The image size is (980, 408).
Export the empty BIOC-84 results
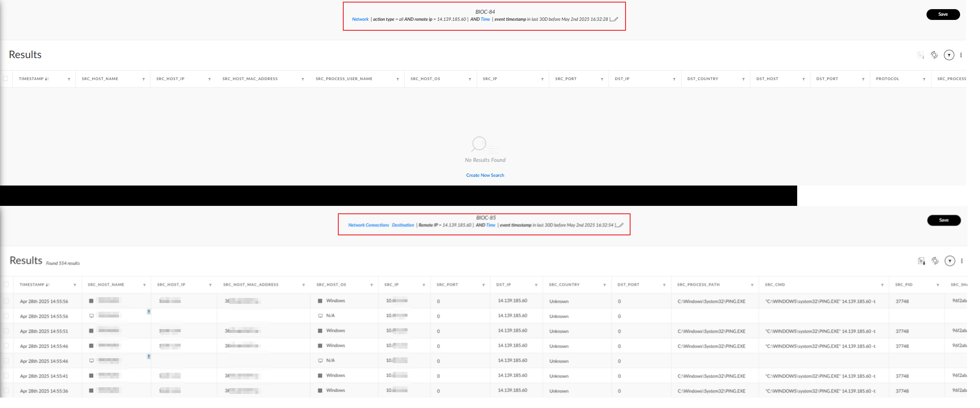pyautogui.click(x=921, y=55)
